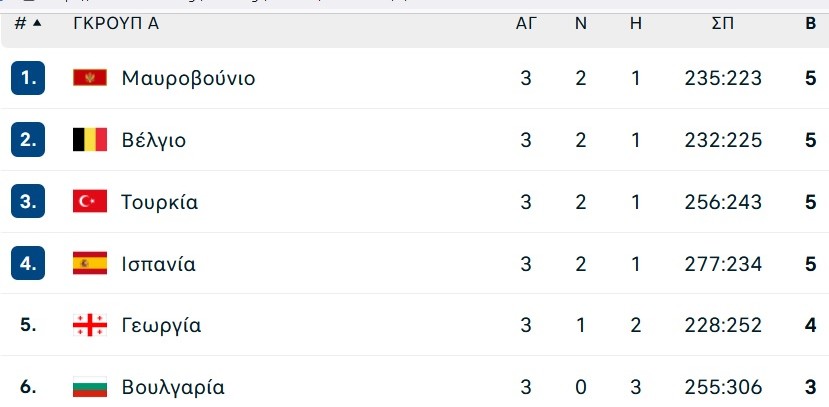Click the Bulgaria flag icon
The width and height of the screenshot is (829, 407).
pyautogui.click(x=90, y=387)
